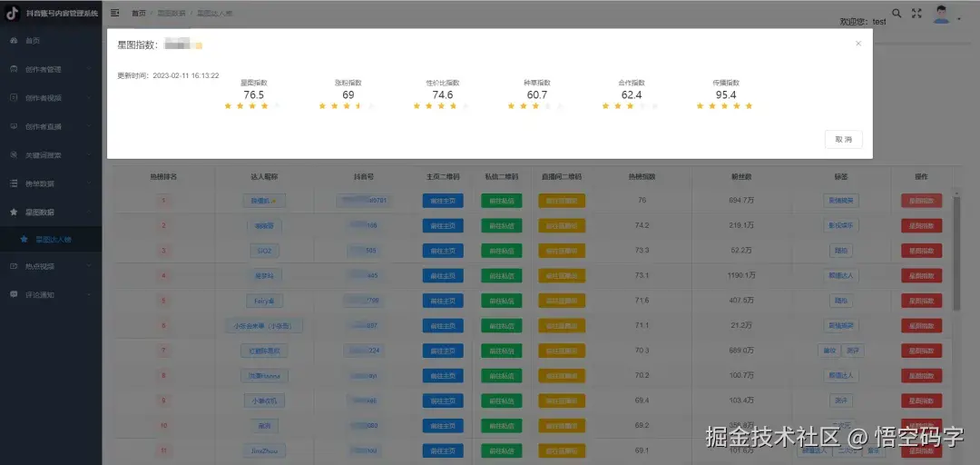Go to 首页 via the breadcrumb

139,13
